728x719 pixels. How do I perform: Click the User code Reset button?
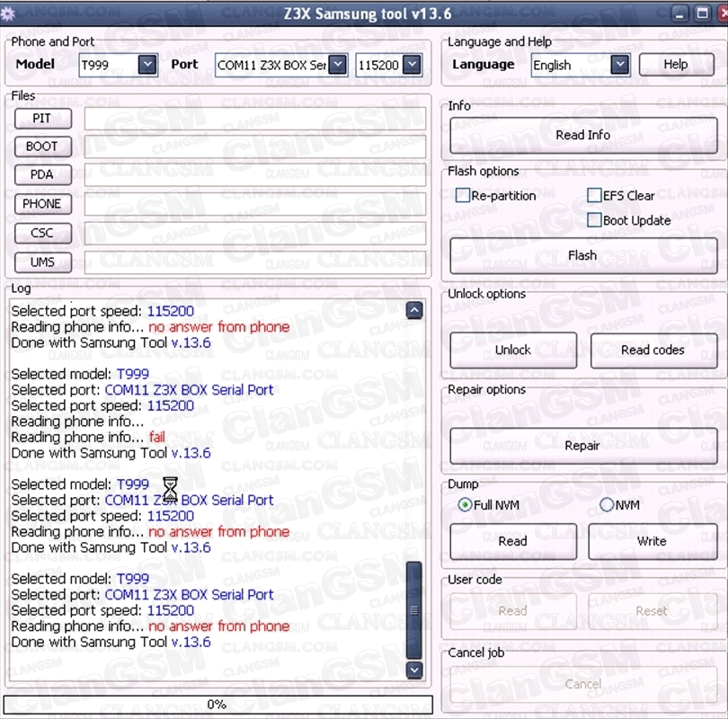point(653,611)
